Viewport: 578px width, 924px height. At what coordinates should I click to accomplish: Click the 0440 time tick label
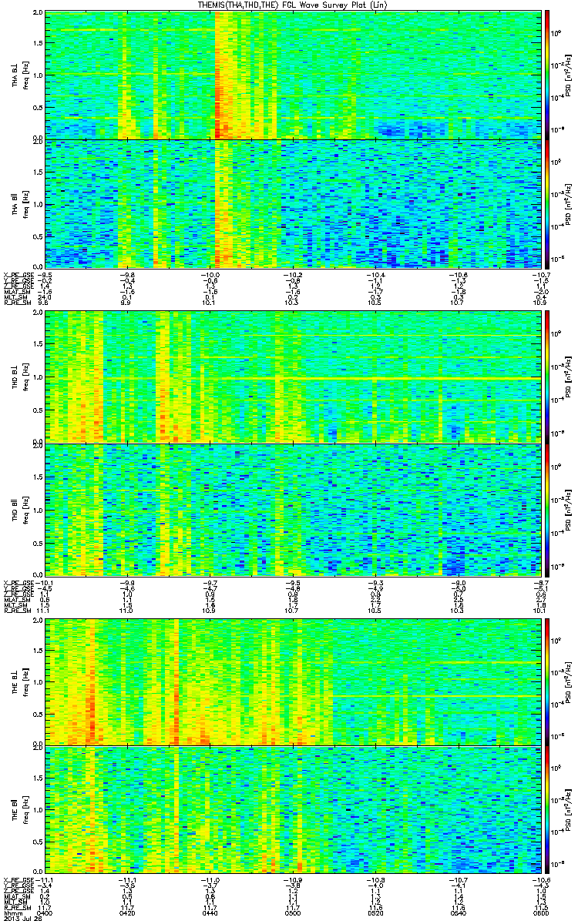click(x=210, y=914)
